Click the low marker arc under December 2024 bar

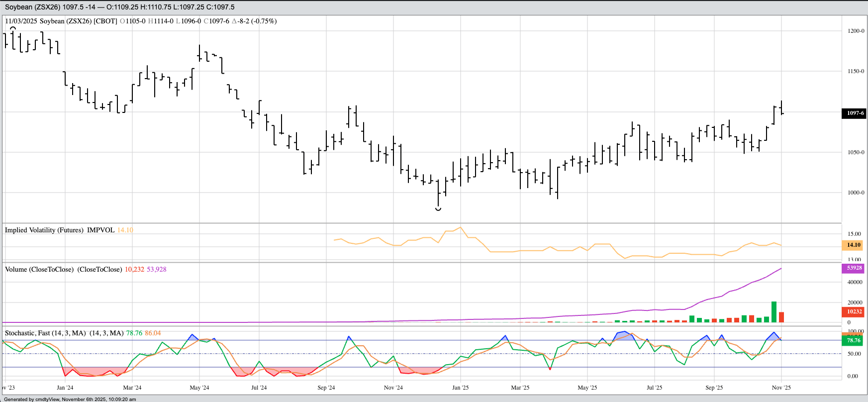click(x=438, y=209)
